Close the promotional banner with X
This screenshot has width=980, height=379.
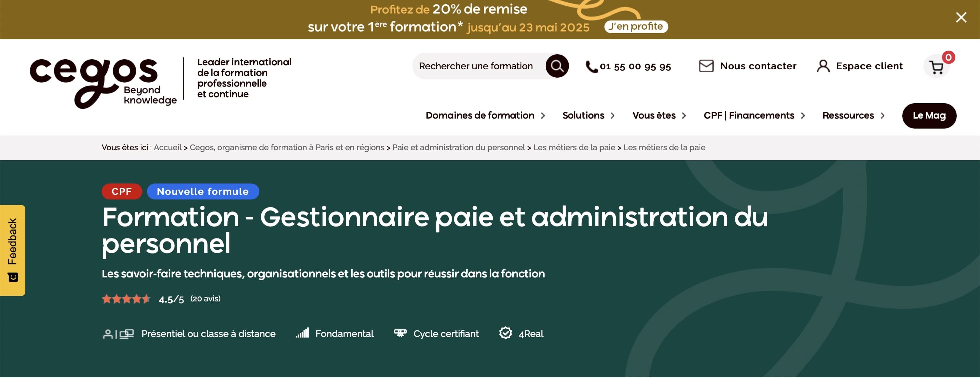coord(961,17)
